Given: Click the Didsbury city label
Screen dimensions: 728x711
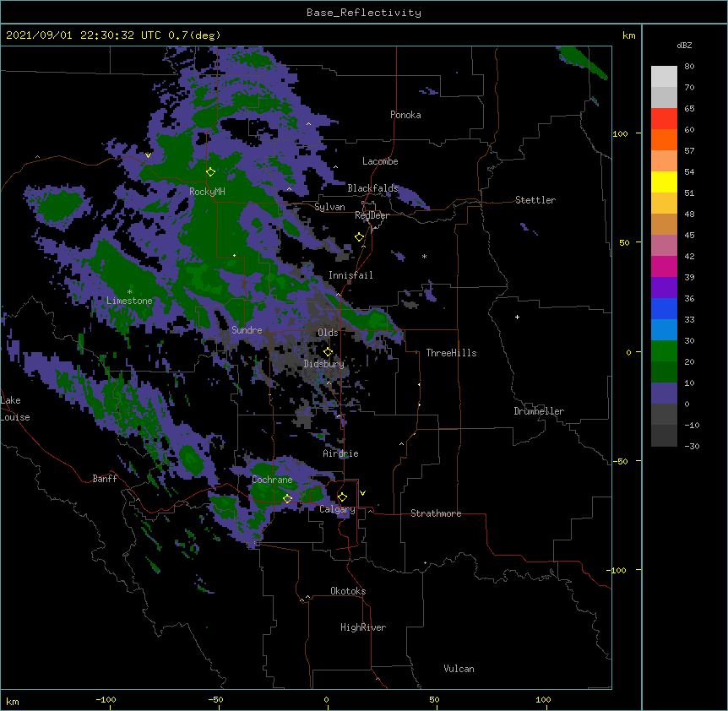Looking at the screenshot, I should click(x=324, y=364).
